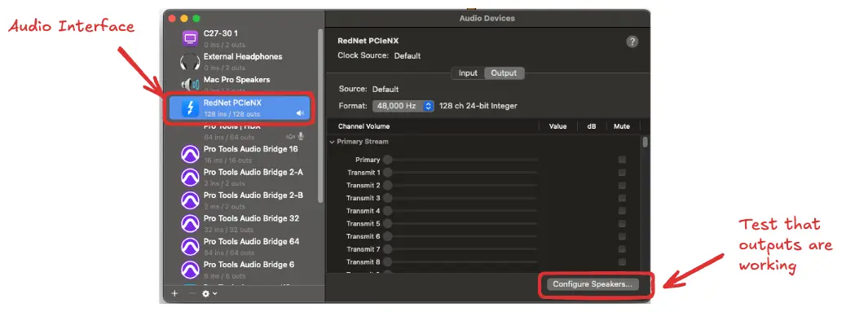
Task: Click the Transmit 2 volume slider
Action: (x=460, y=185)
